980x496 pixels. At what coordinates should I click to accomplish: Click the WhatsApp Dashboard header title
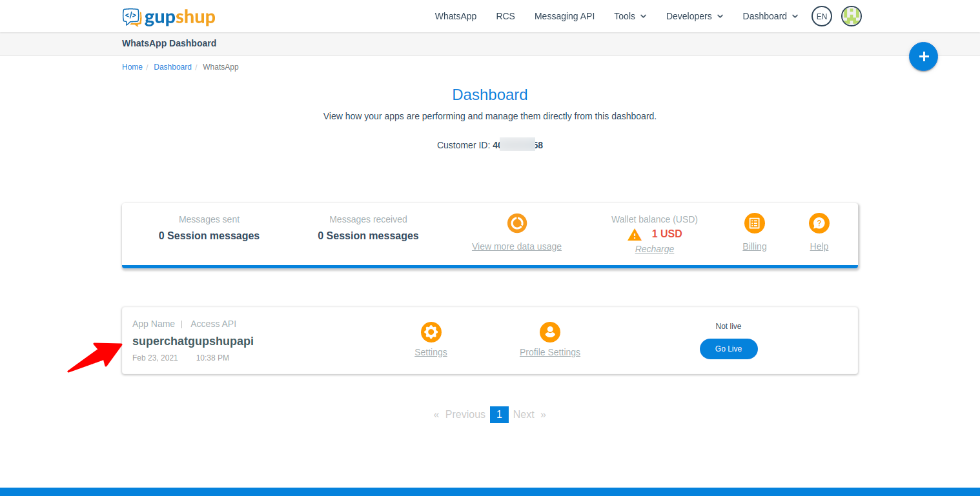(x=169, y=43)
